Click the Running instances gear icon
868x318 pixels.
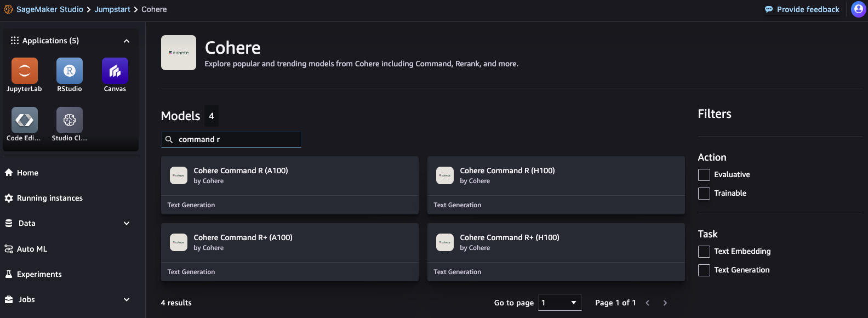[x=9, y=198]
